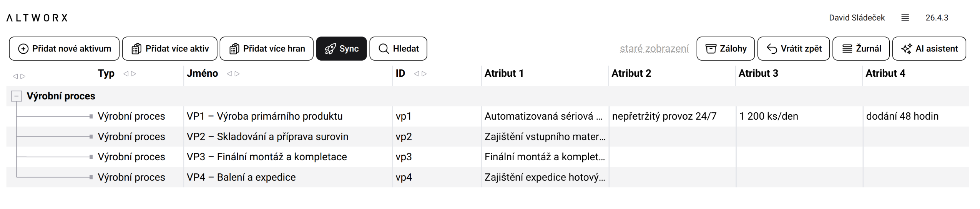This screenshot has height=209, width=980.
Task: Click the sparkle icon on AI asistent
Action: click(x=907, y=49)
